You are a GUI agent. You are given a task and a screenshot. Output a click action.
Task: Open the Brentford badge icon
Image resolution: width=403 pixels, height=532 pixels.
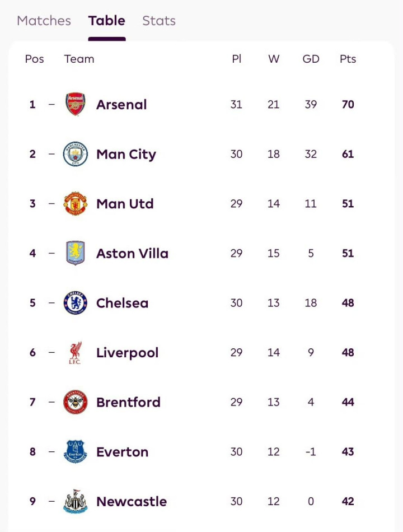click(76, 402)
